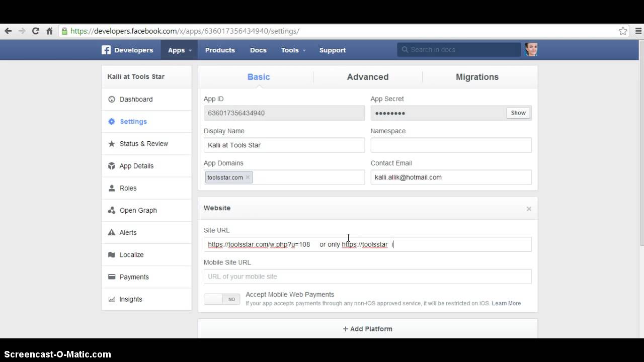The width and height of the screenshot is (644, 362).
Task: Go back with the browser back arrow
Action: click(8, 31)
